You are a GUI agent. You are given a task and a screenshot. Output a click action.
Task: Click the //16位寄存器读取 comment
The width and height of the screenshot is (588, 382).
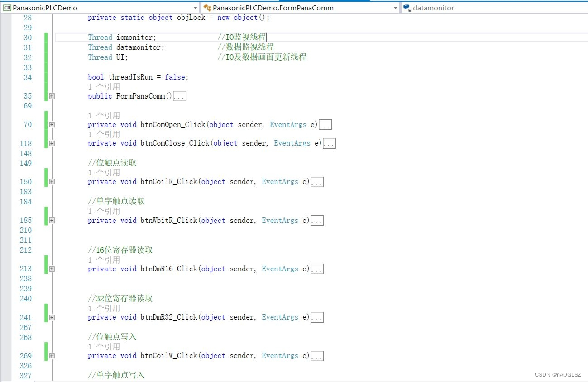120,250
